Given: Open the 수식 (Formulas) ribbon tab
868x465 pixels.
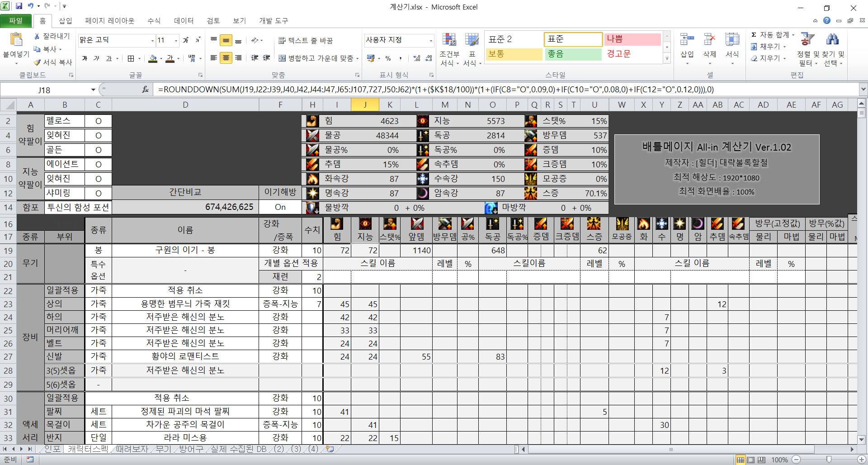Looking at the screenshot, I should coord(154,21).
